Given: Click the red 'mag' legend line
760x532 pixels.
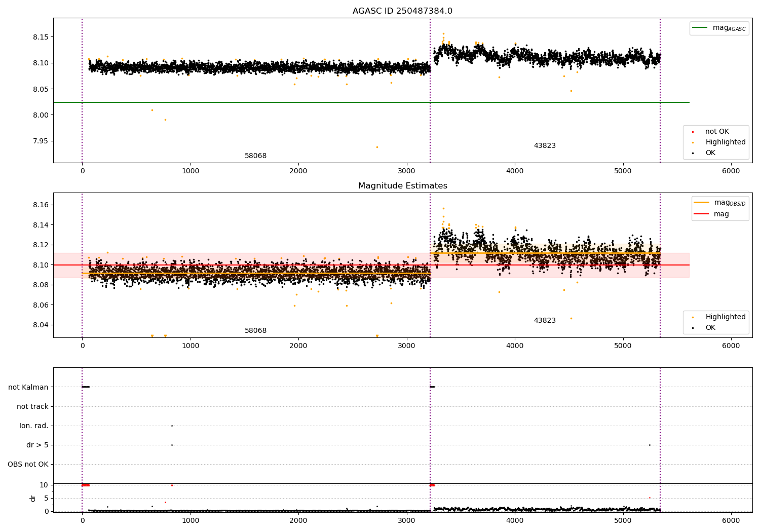Looking at the screenshot, I should pyautogui.click(x=702, y=214).
